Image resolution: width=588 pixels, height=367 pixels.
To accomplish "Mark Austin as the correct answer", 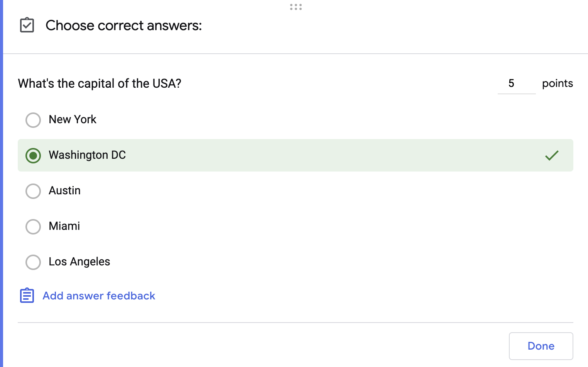I will (33, 191).
